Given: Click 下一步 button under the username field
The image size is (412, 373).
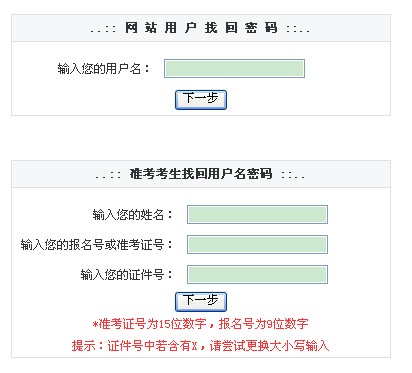Looking at the screenshot, I should click(201, 100).
